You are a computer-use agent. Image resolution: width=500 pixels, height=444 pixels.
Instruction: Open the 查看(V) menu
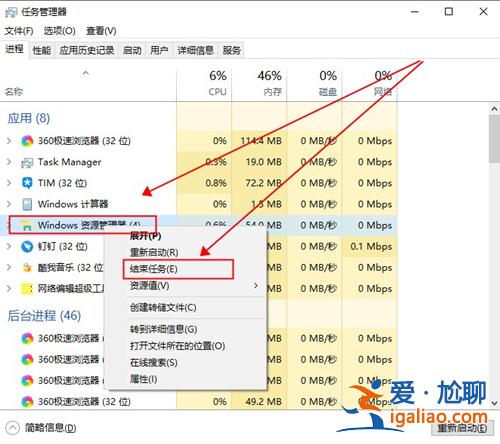pos(101,31)
